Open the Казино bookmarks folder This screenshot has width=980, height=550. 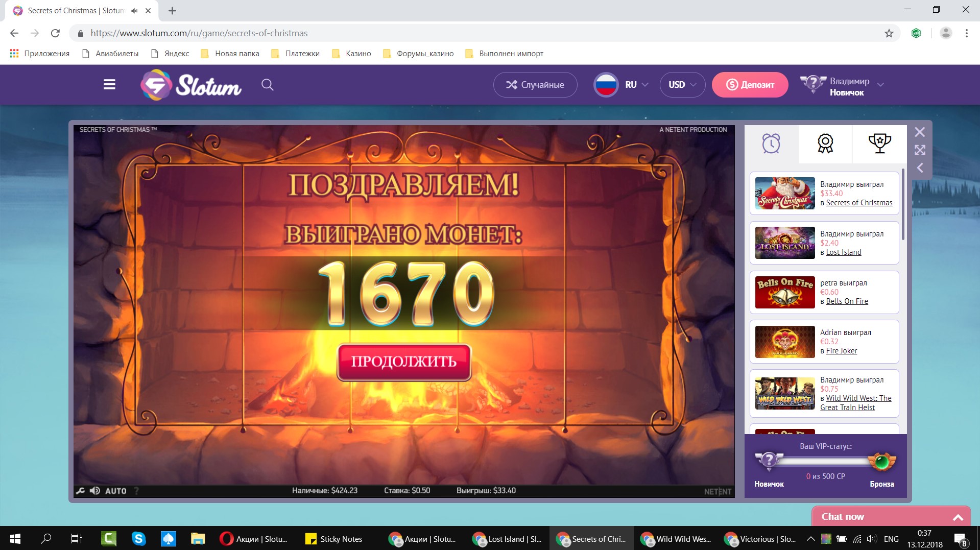click(x=351, y=54)
